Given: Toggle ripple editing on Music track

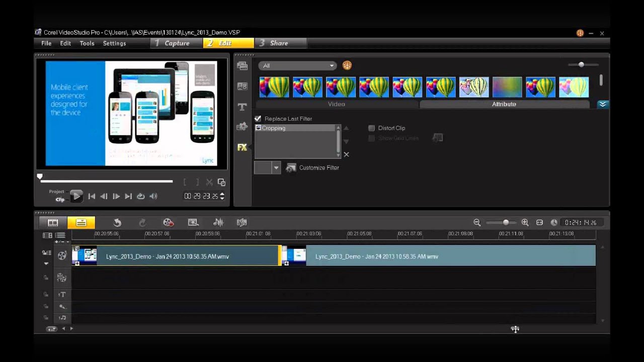Looking at the screenshot, I should click(46, 318).
